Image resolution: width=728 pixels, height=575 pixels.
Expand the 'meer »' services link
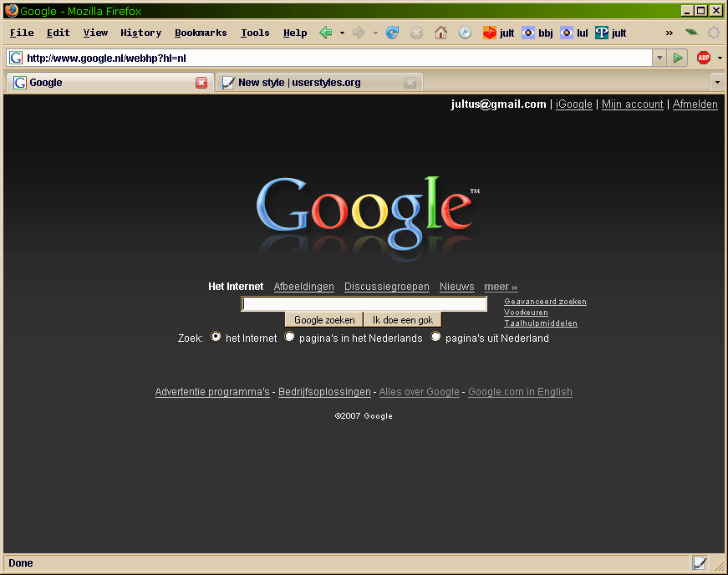(501, 287)
